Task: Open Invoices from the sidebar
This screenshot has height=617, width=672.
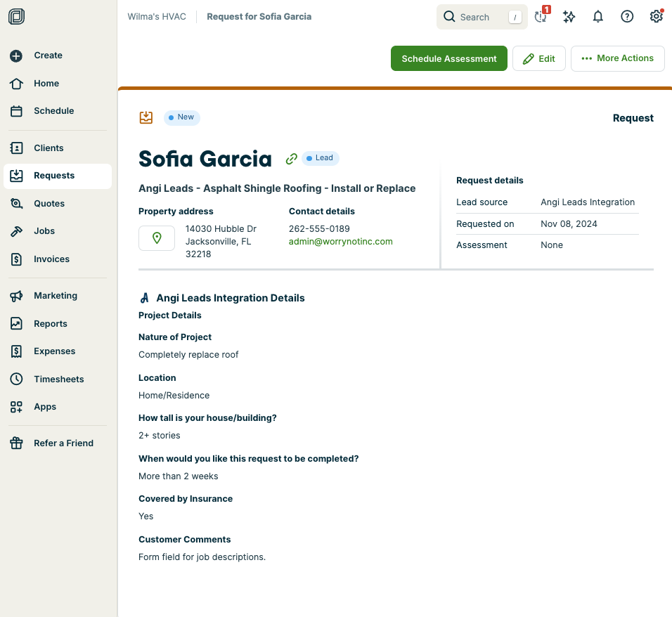Action: coord(51,259)
